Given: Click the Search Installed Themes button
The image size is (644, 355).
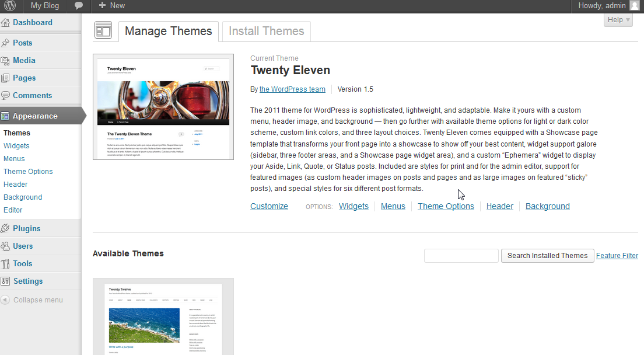Looking at the screenshot, I should pos(547,256).
